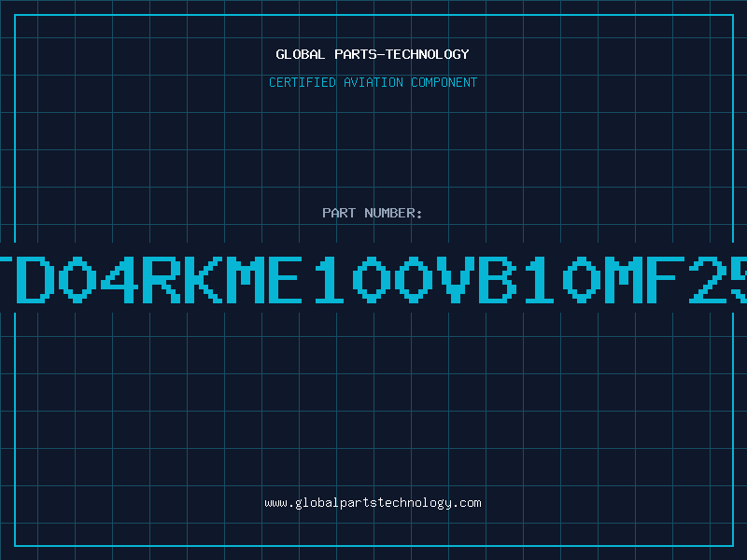
Task: Click the GLOBAL PARTS-TECHNOLOGY heading
Action: pyautogui.click(x=373, y=54)
